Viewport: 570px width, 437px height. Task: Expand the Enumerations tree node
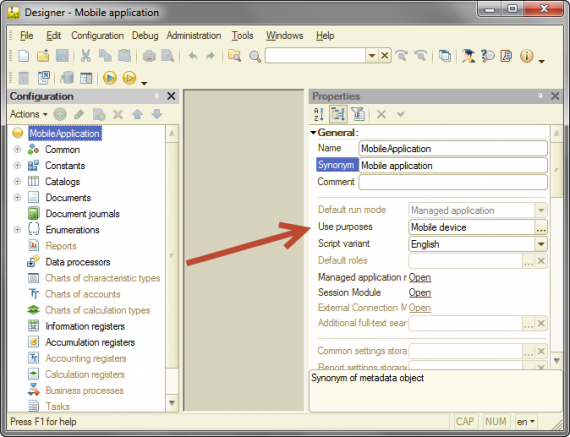click(17, 229)
